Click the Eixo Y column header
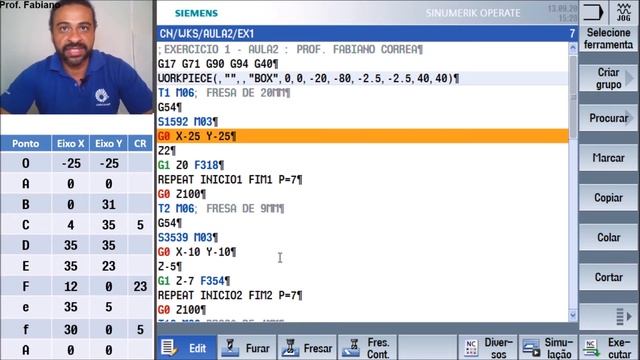Screen dimensions: 640x360 click(x=109, y=144)
